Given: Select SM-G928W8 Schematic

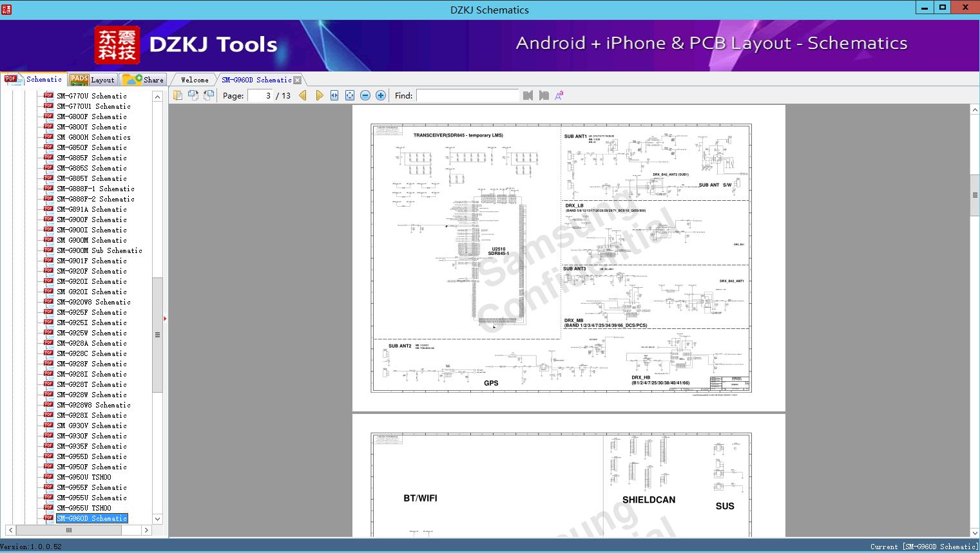Looking at the screenshot, I should [x=93, y=405].
